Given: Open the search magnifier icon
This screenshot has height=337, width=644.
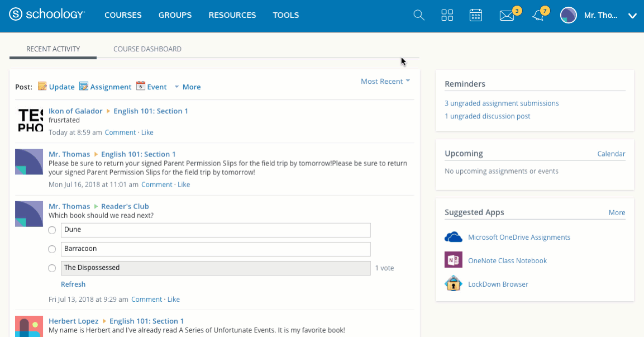Looking at the screenshot, I should 419,15.
